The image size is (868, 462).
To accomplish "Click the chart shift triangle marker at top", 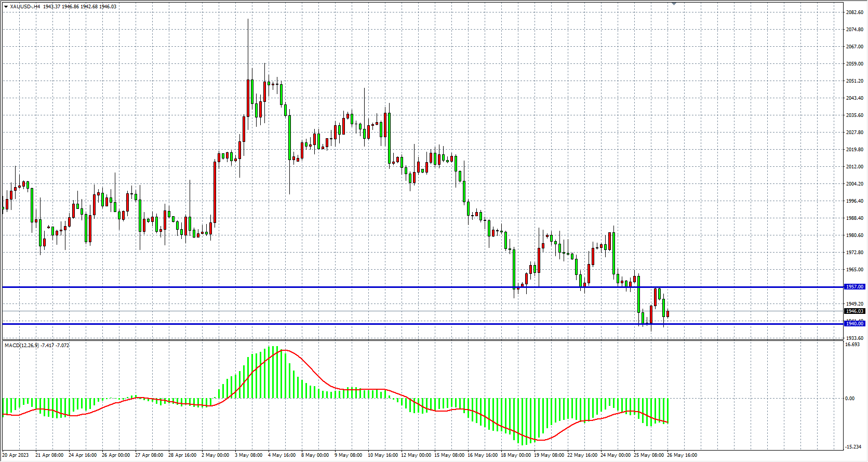I will [x=674, y=4].
